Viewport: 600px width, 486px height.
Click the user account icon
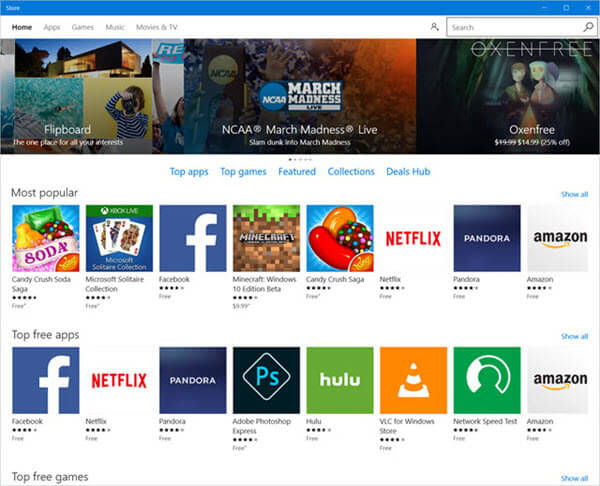coord(434,27)
